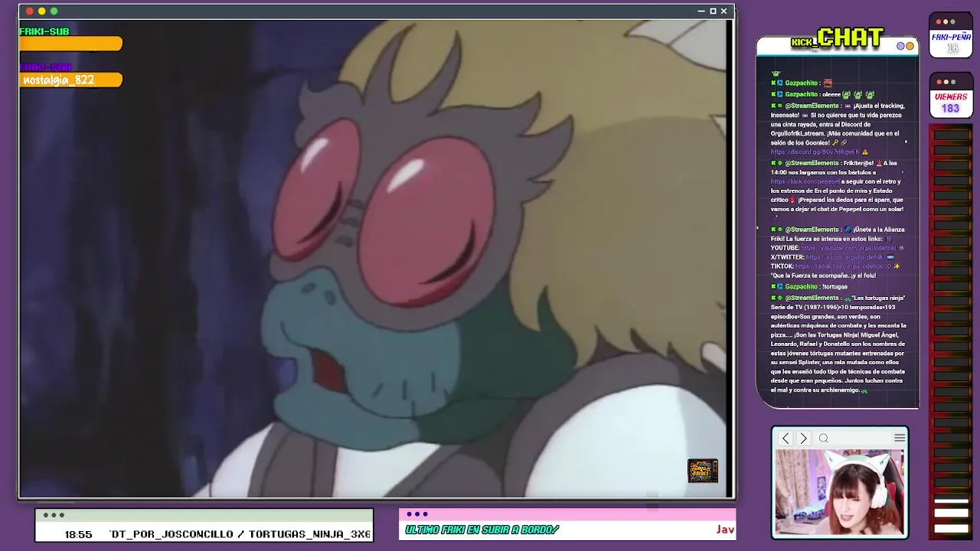Image resolution: width=980 pixels, height=551 pixels.
Task: Click the orange progress bar under FRIKI-SUB
Action: point(70,44)
